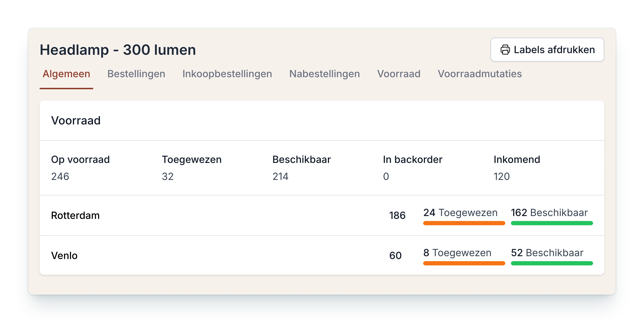The height and width of the screenshot is (323, 644).
Task: Click the Voorraad card heading
Action: [x=76, y=120]
